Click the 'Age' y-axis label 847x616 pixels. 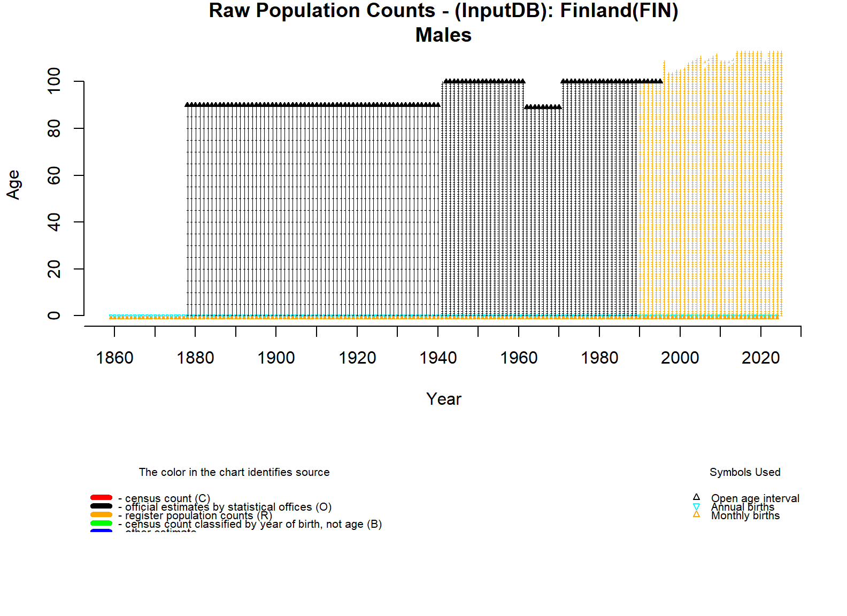click(x=13, y=184)
